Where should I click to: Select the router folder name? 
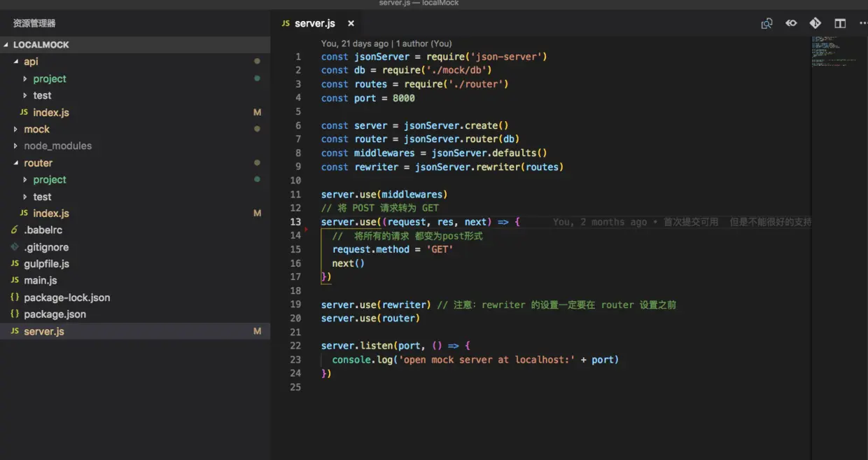(38, 163)
